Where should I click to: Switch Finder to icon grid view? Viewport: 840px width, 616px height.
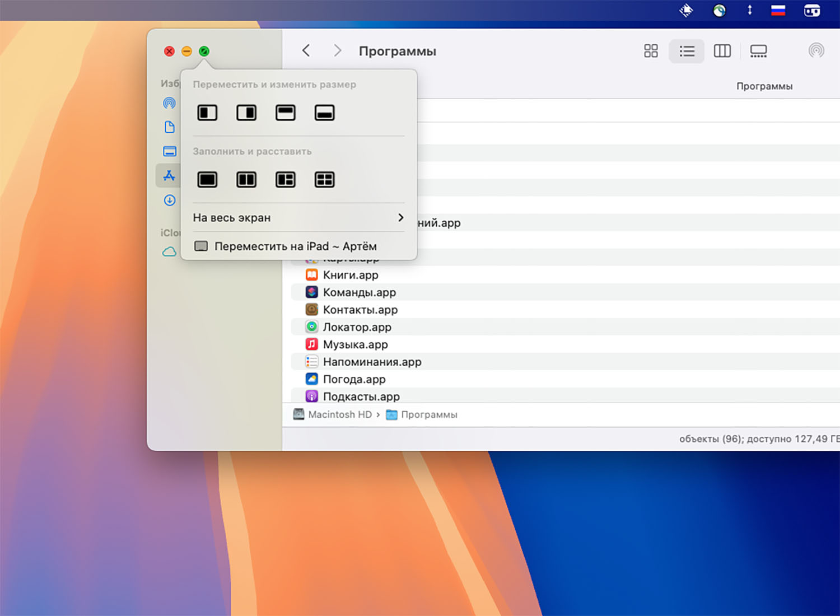651,52
